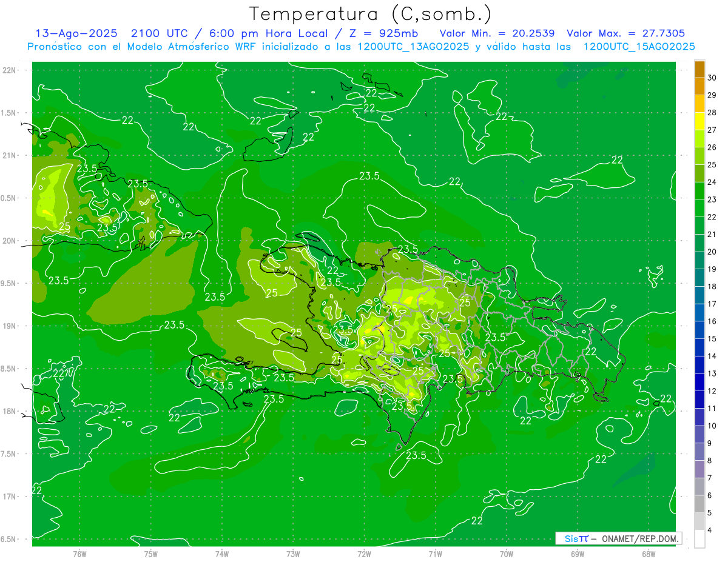This screenshot has height=562, width=728.
Task: Click the "70W" longitude axis label
Action: [507, 554]
